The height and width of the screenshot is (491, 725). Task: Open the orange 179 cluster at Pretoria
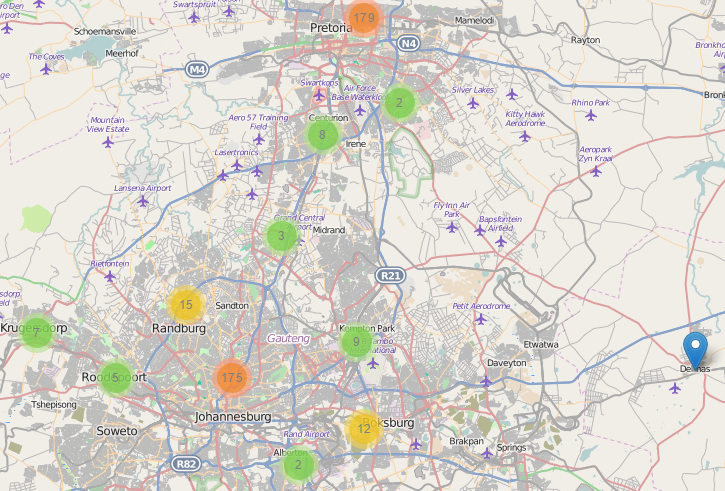pos(363,18)
